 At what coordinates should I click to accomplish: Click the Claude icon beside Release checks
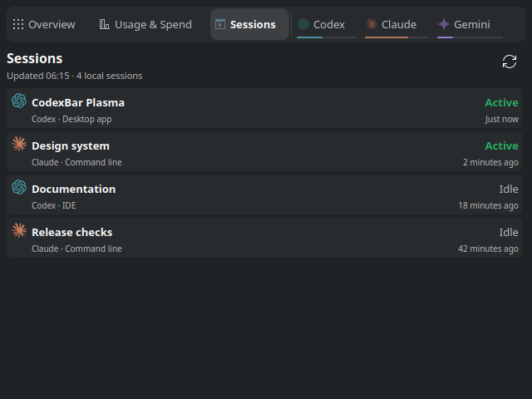coord(19,230)
